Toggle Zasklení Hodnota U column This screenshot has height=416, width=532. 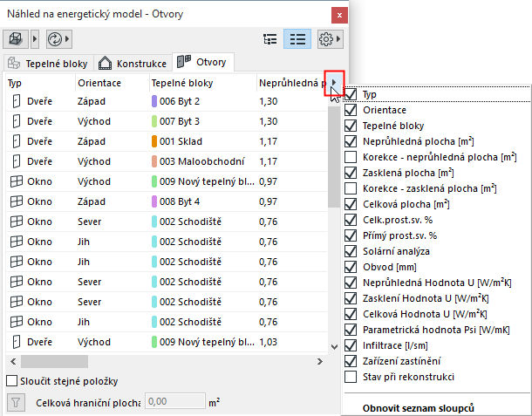tap(351, 298)
